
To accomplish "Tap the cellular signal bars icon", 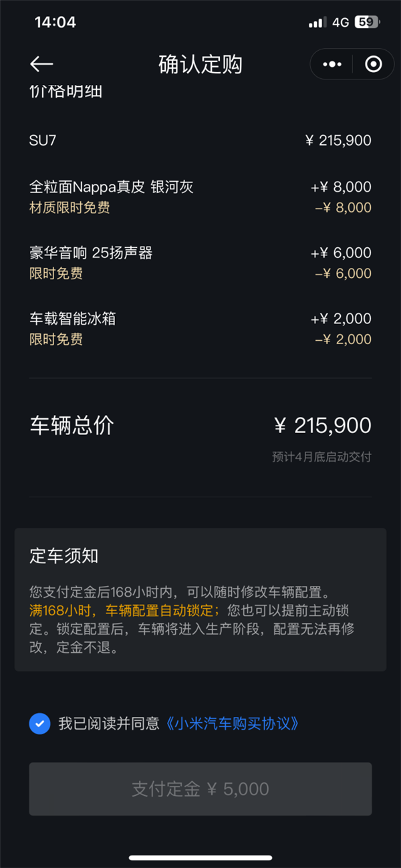I will 316,23.
